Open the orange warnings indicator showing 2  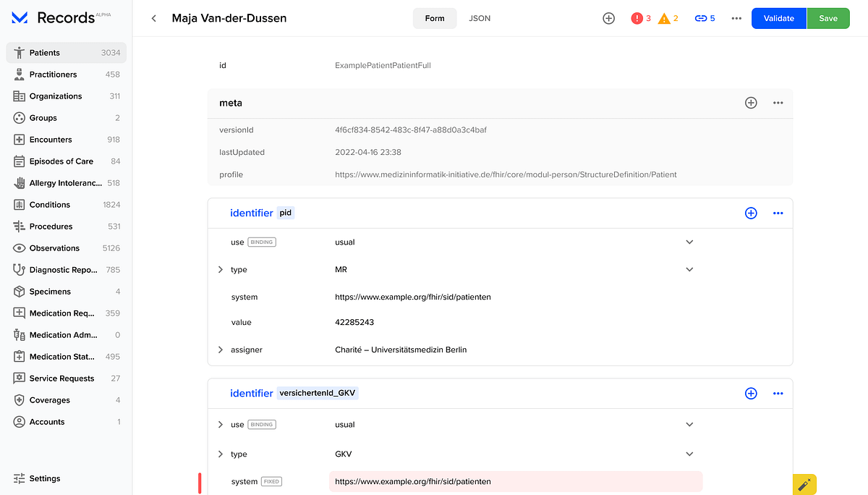[x=668, y=18]
